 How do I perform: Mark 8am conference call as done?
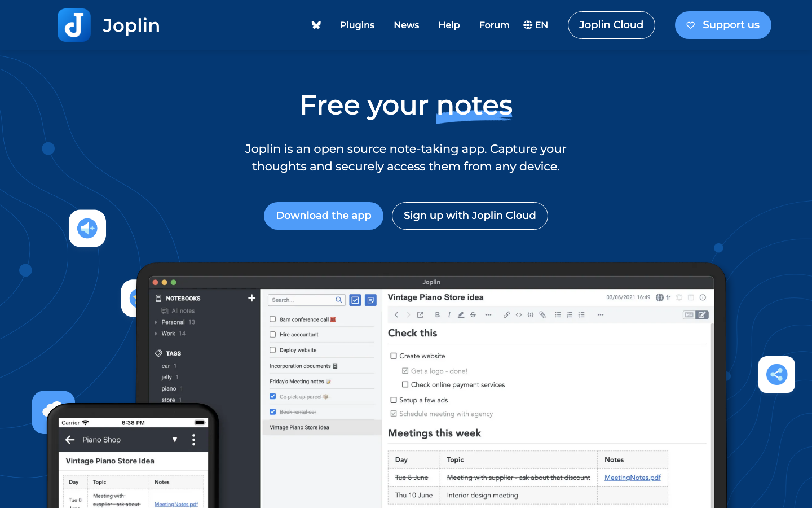[272, 319]
